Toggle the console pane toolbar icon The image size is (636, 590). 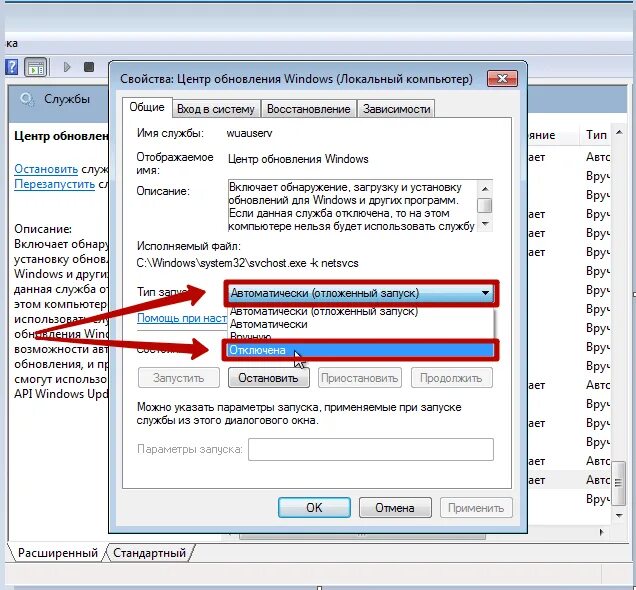pos(36,67)
